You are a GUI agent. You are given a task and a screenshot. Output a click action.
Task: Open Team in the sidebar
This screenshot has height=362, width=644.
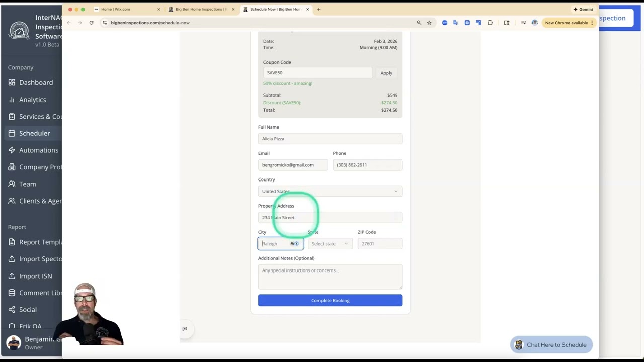[28, 184]
